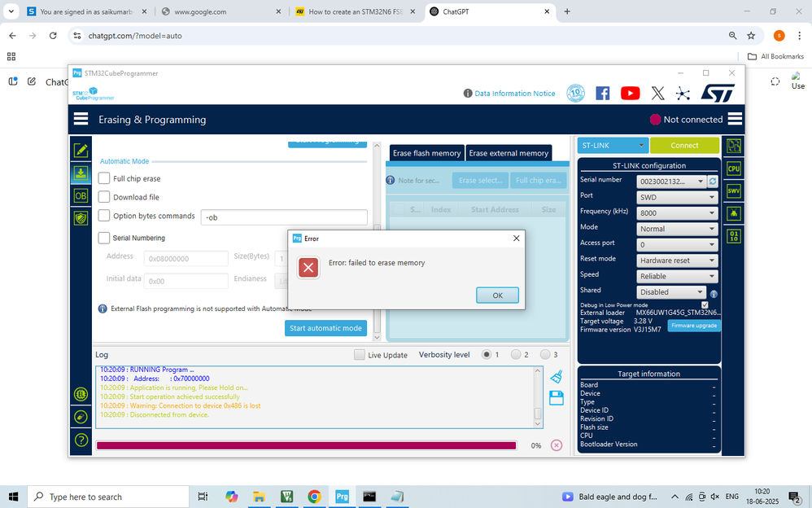This screenshot has height=508, width=812.
Task: Click OK in the Error dialog
Action: (497, 296)
